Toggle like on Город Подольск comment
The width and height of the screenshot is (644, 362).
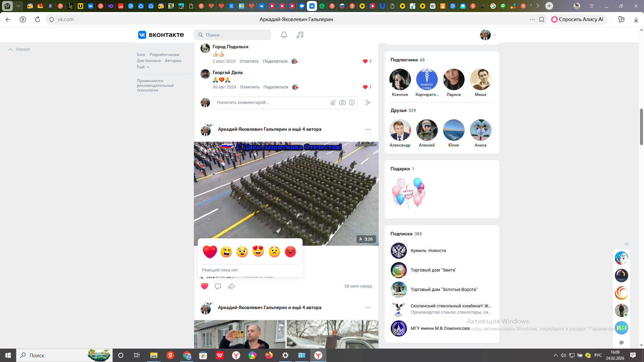point(365,61)
